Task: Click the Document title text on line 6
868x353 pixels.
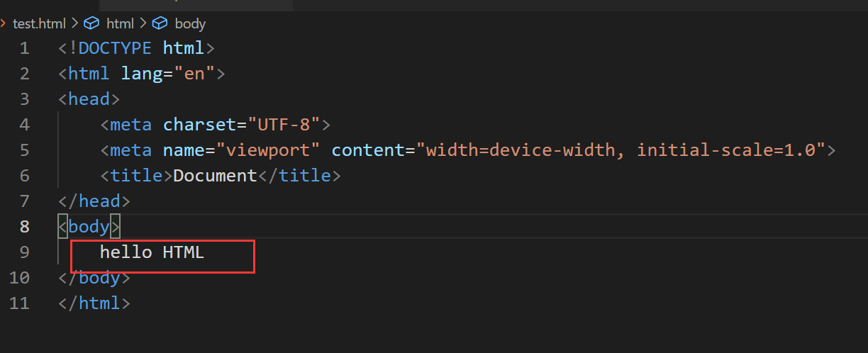Action: point(215,176)
